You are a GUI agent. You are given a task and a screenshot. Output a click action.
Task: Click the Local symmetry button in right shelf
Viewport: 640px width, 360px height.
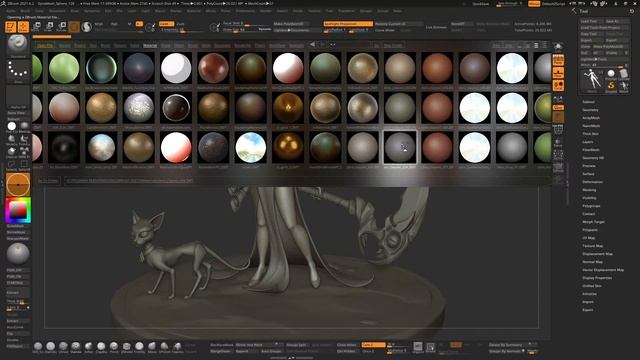[558, 85]
